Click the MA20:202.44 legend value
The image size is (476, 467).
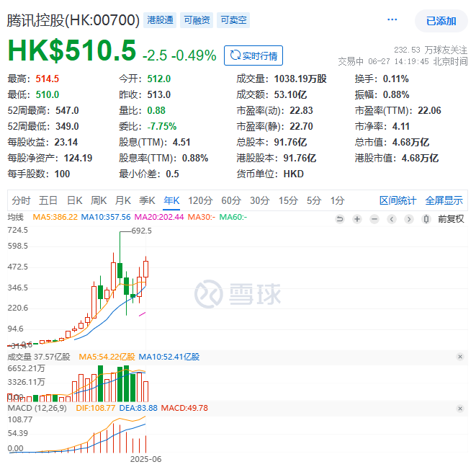click(x=159, y=217)
